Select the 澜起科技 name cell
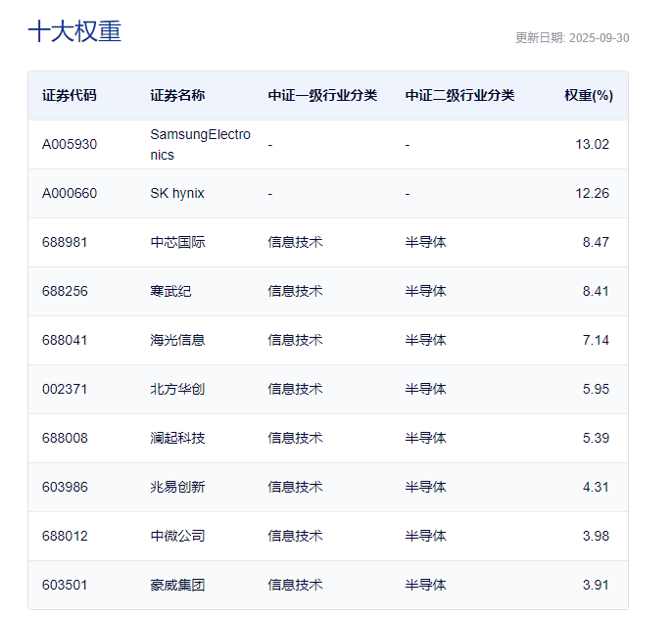Viewport: 672px width, 617px height. pyautogui.click(x=177, y=438)
